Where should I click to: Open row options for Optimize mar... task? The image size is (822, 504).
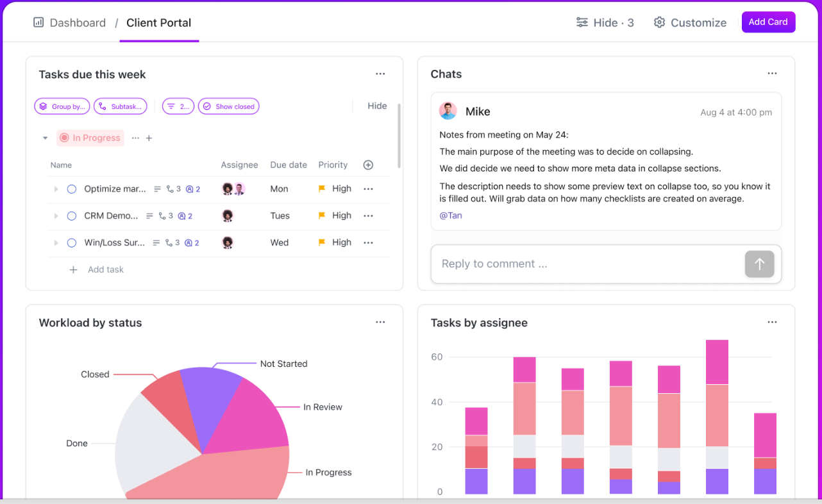pyautogui.click(x=368, y=189)
